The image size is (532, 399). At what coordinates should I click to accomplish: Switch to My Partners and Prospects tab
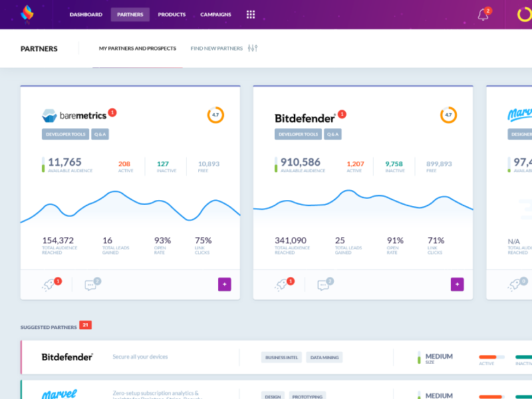[x=138, y=49]
